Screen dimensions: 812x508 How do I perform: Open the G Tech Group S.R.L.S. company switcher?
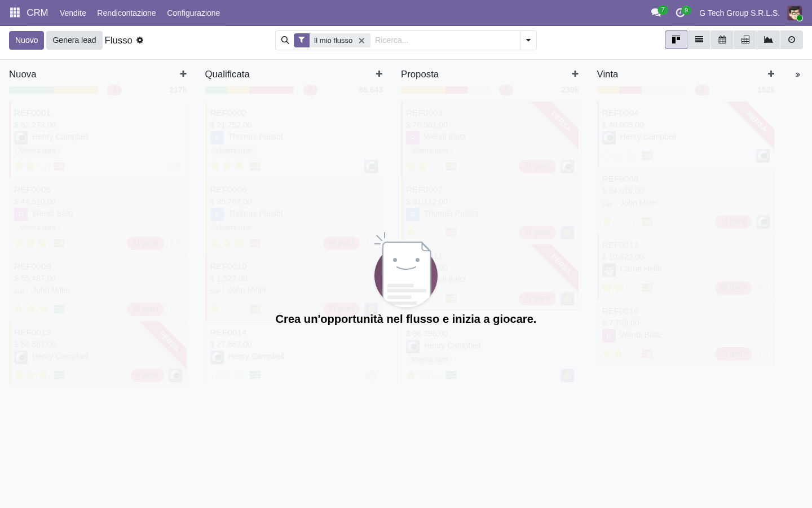[739, 12]
